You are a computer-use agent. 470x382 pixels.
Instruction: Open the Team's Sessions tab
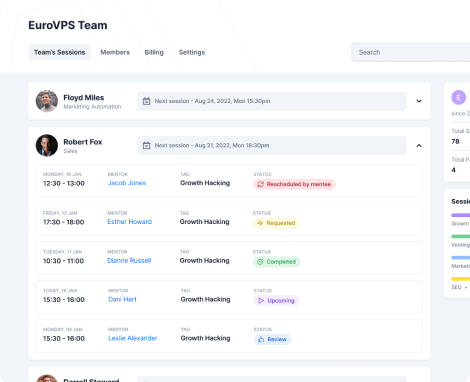(60, 52)
